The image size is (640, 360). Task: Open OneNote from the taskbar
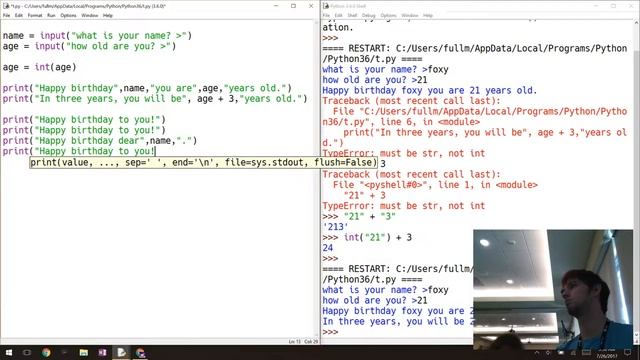pyautogui.click(x=102, y=353)
